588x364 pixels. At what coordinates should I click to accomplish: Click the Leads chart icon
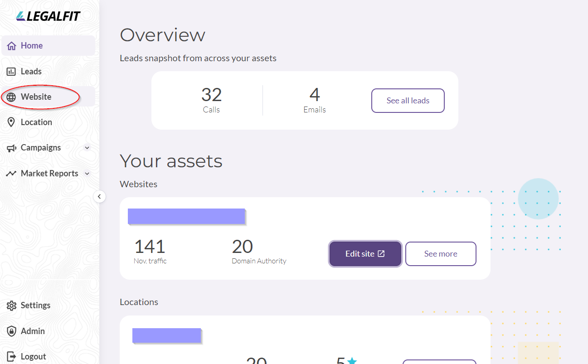tap(11, 72)
